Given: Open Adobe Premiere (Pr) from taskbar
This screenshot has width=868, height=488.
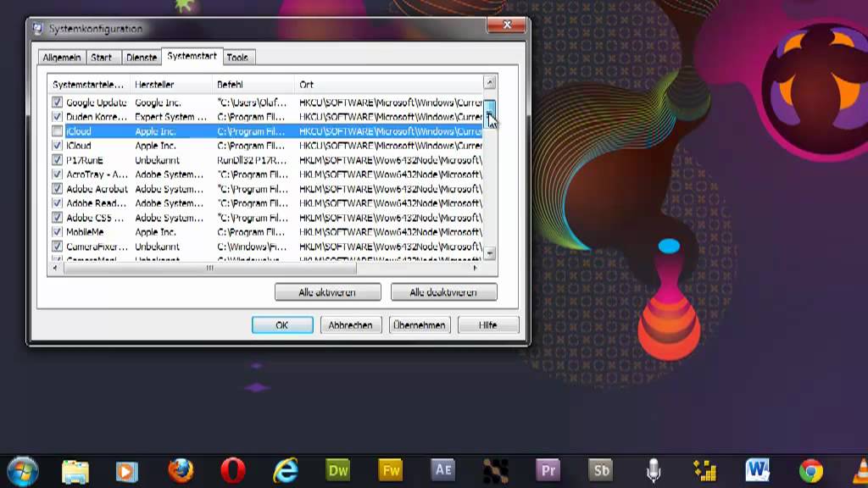Looking at the screenshot, I should coord(548,471).
